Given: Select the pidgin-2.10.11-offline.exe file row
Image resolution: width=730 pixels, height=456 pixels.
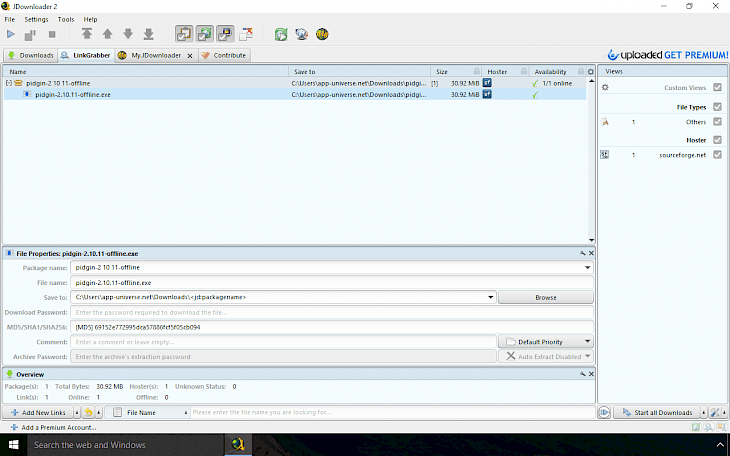Looking at the screenshot, I should 295,95.
